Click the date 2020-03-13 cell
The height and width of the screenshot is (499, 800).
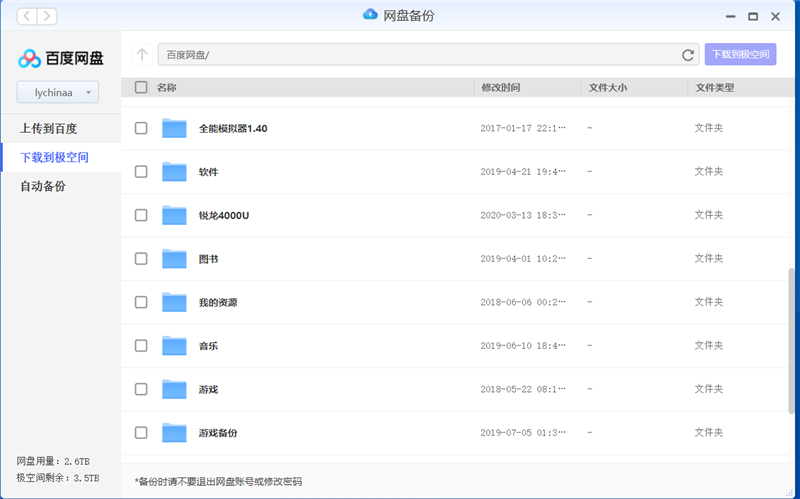click(x=523, y=215)
